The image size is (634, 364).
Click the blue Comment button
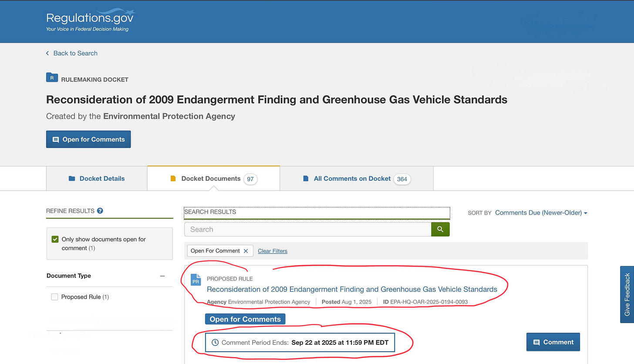pyautogui.click(x=553, y=342)
